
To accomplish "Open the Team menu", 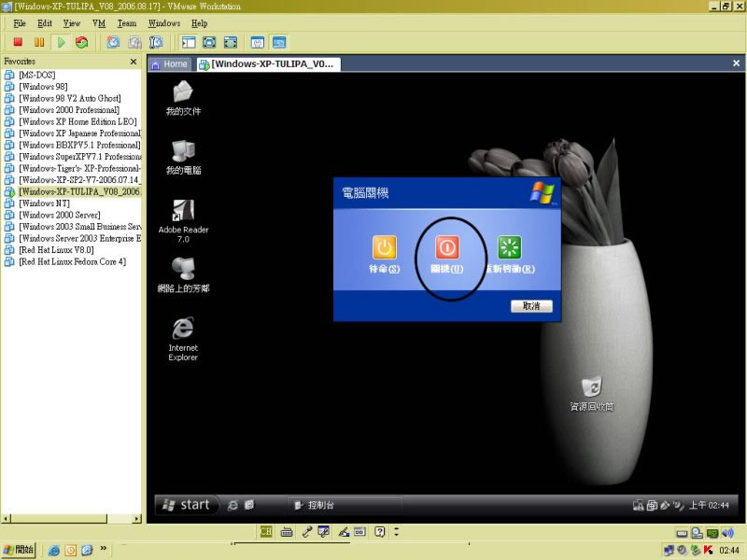I will coord(127,23).
